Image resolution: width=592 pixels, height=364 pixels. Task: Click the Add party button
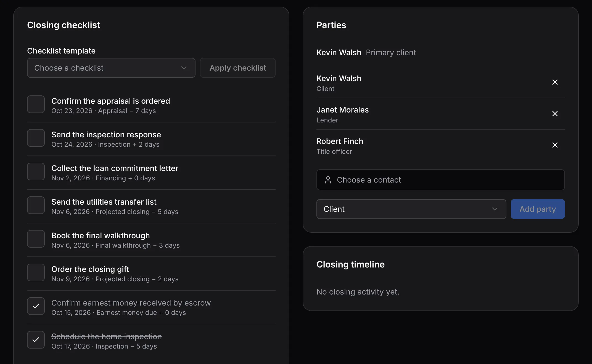pos(538,209)
